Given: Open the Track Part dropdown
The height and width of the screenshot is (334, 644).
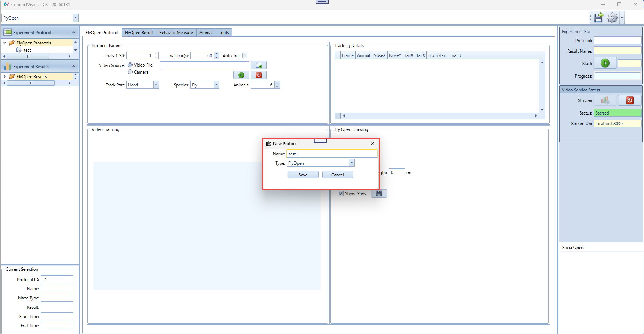Looking at the screenshot, I should point(156,85).
